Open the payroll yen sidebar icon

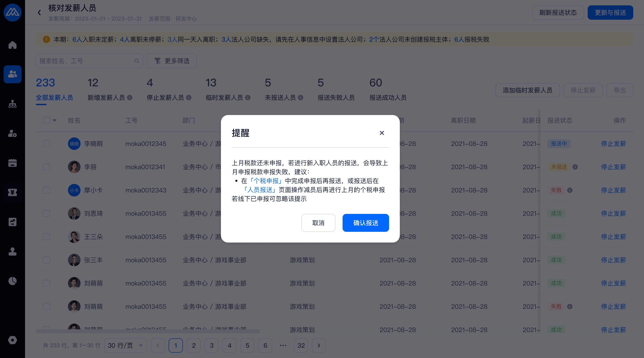point(13,192)
